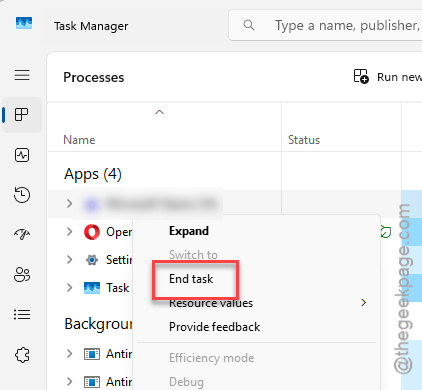This screenshot has width=422, height=390.
Task: Select the Task Manager row name text
Action: (x=117, y=288)
